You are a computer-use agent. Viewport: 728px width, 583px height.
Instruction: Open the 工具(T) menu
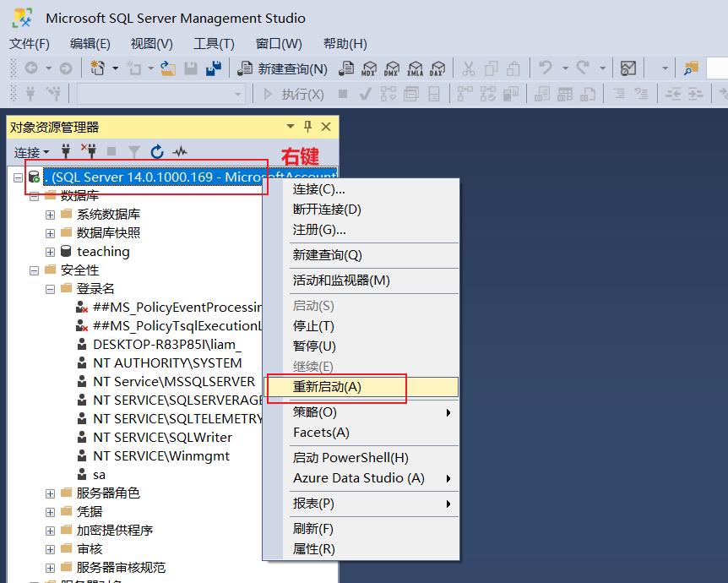[214, 44]
